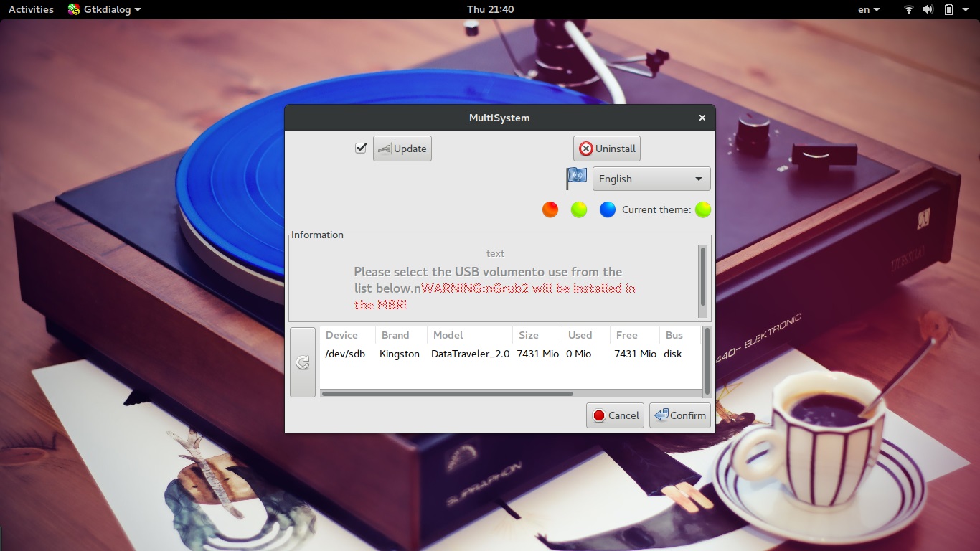Viewport: 980px width, 551px height.
Task: Toggle the checkbox beside Update
Action: point(361,149)
